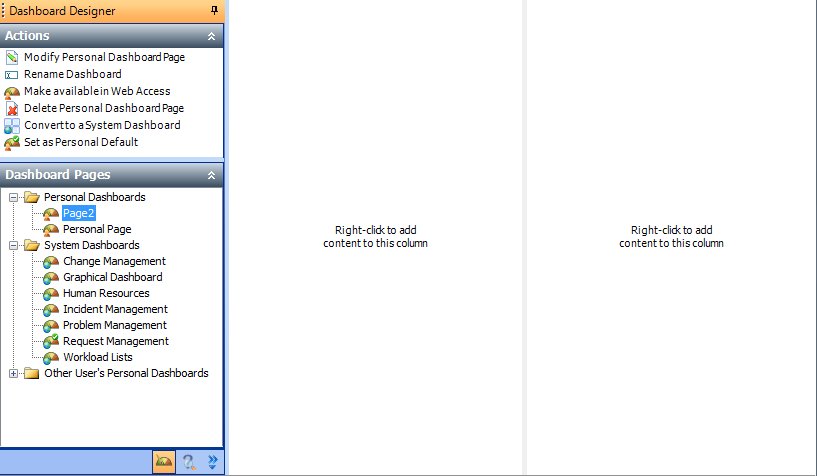The height and width of the screenshot is (476, 817).
Task: Click the Personal Page gauge icon
Action: coord(51,229)
